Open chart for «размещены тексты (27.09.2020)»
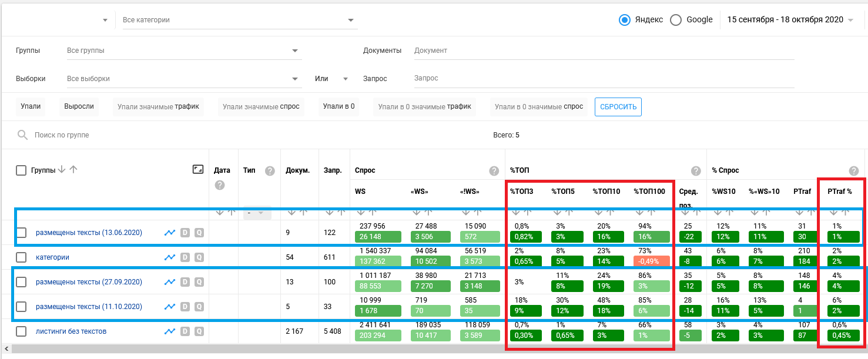This screenshot has width=868, height=359. (170, 282)
